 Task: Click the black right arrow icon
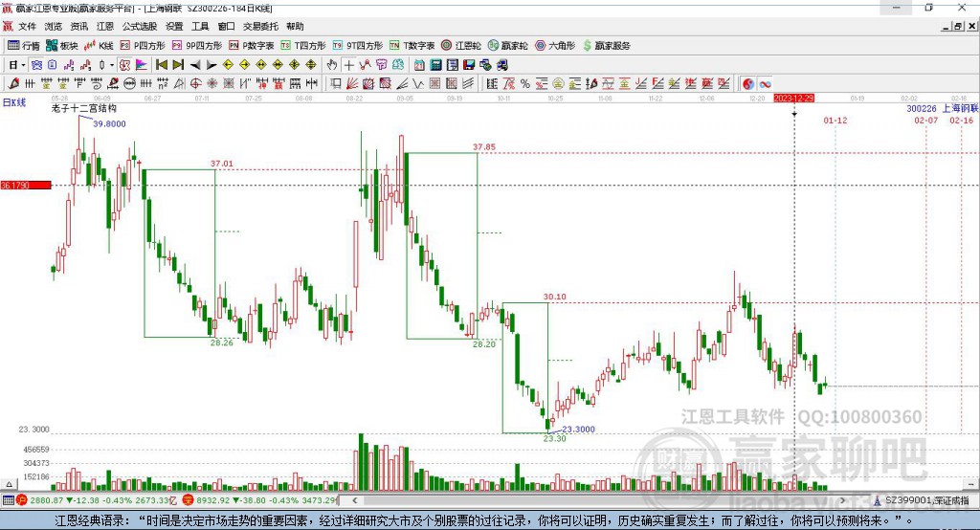[x=212, y=65]
